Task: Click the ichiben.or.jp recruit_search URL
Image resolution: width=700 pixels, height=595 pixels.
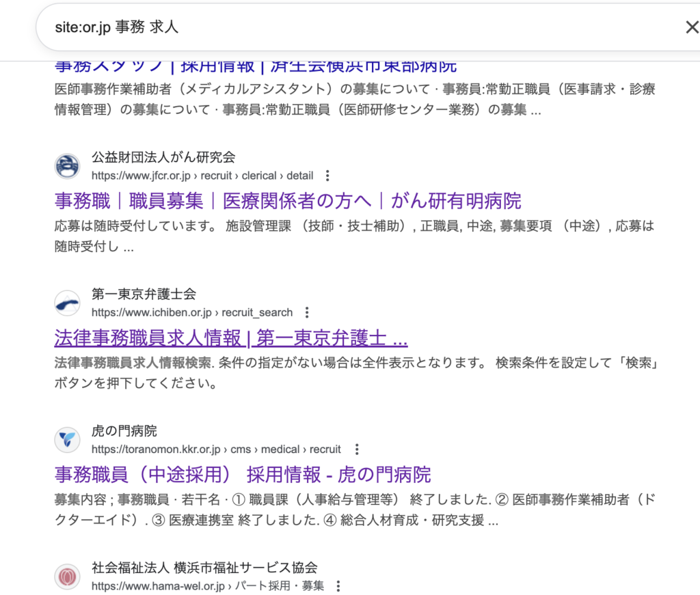Action: [x=192, y=313]
